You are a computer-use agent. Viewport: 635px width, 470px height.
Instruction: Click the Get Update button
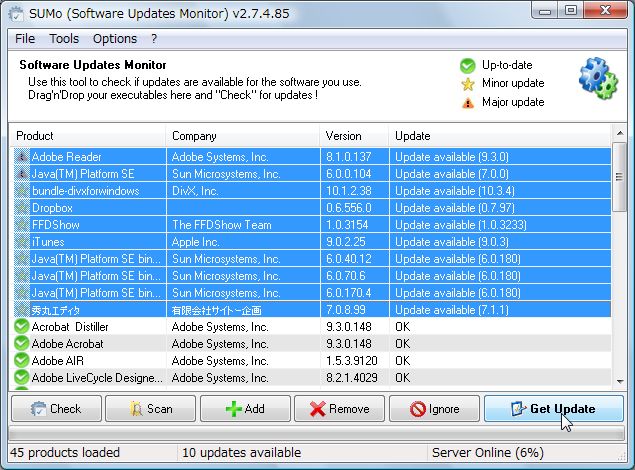click(554, 409)
